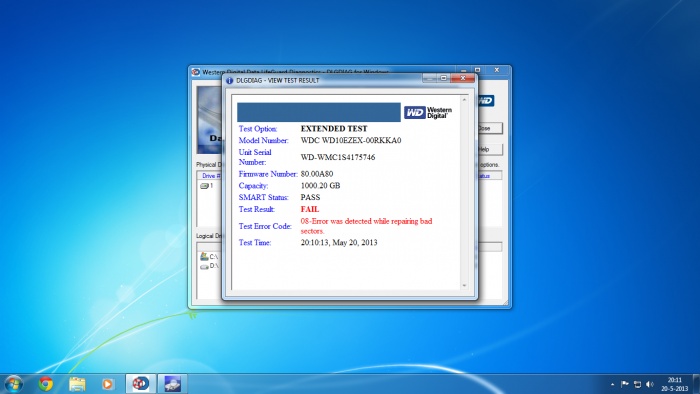This screenshot has height=394, width=700.
Task: Click the result pane scroll-up arrow
Action: pos(464,100)
